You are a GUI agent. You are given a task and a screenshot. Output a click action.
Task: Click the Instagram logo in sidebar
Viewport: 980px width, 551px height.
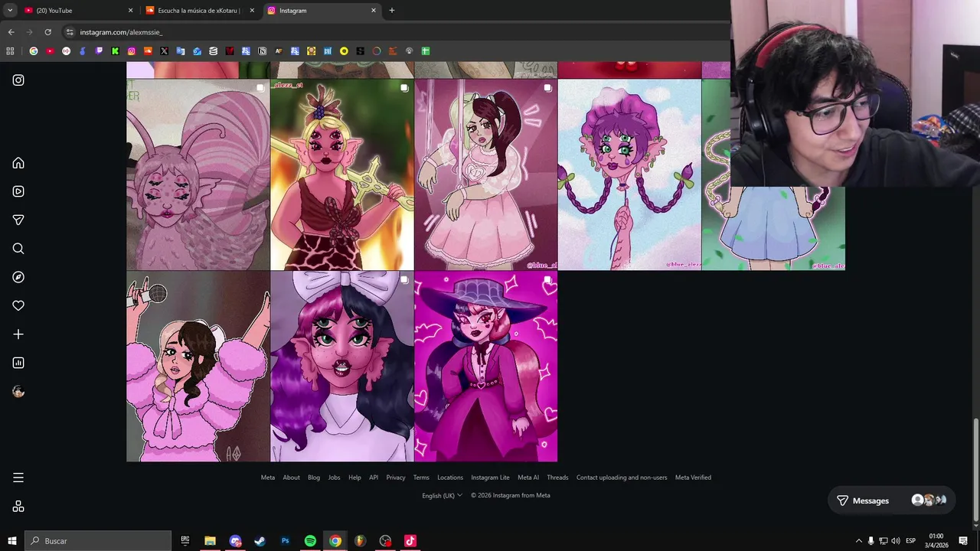click(x=18, y=80)
